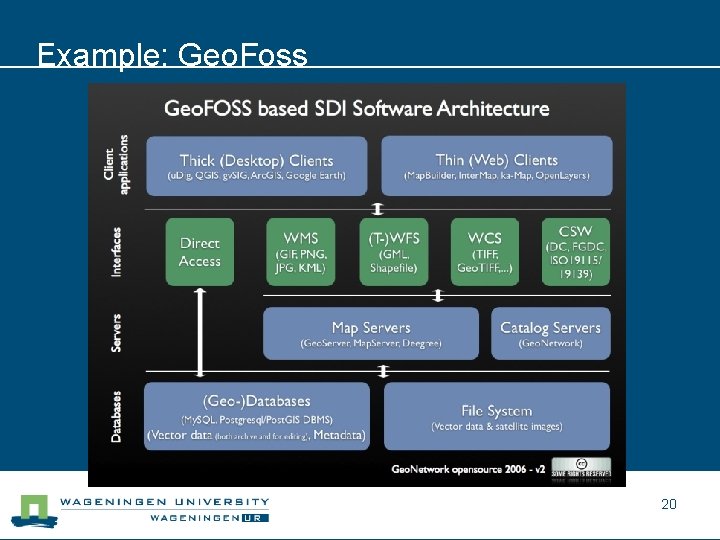The height and width of the screenshot is (540, 720).
Task: Select the 'Map Servers' box
Action: (x=371, y=333)
